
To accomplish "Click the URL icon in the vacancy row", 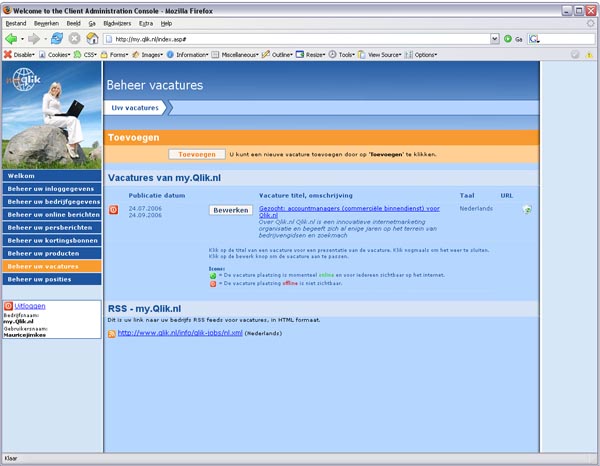I will coord(526,210).
